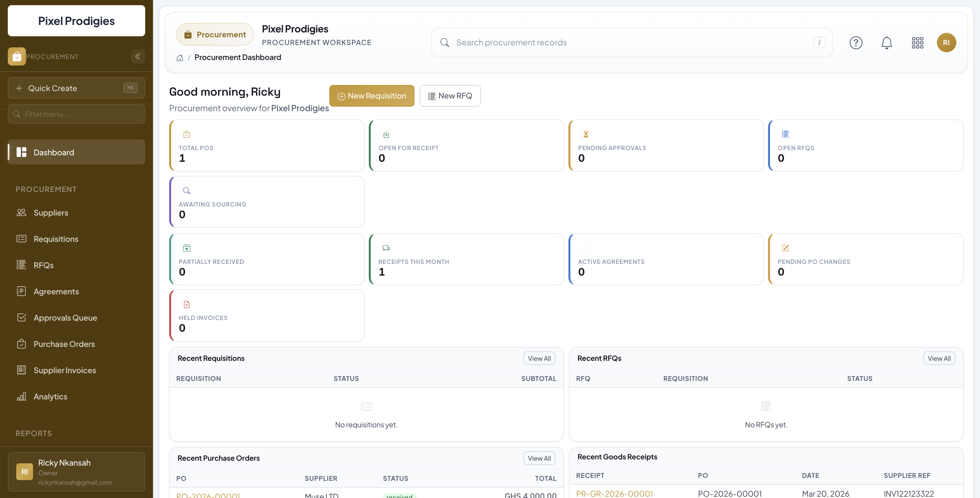Open the app grid launcher
Screen dimensions: 980x498
[x=917, y=42]
